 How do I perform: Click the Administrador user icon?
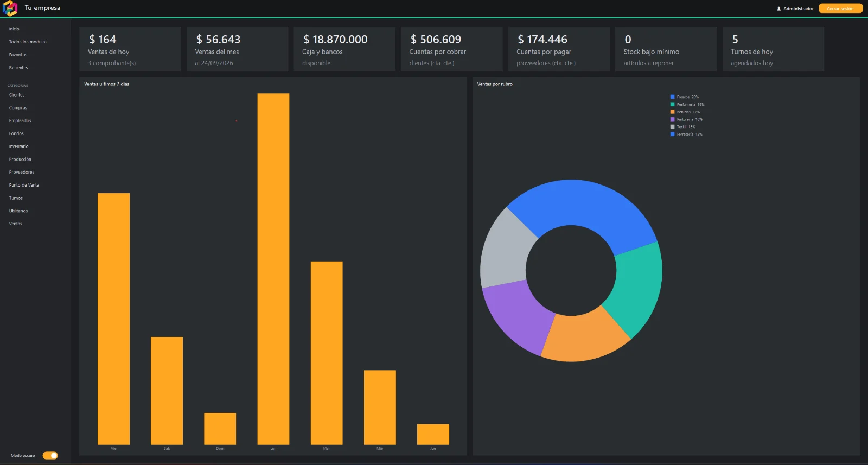pyautogui.click(x=779, y=9)
